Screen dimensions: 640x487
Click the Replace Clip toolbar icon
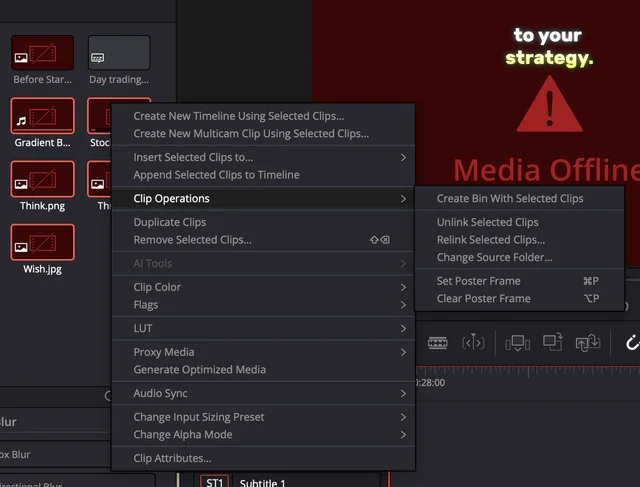588,343
